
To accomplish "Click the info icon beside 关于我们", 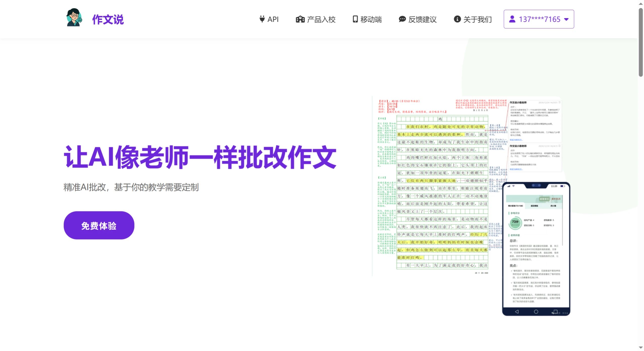I will (x=457, y=19).
